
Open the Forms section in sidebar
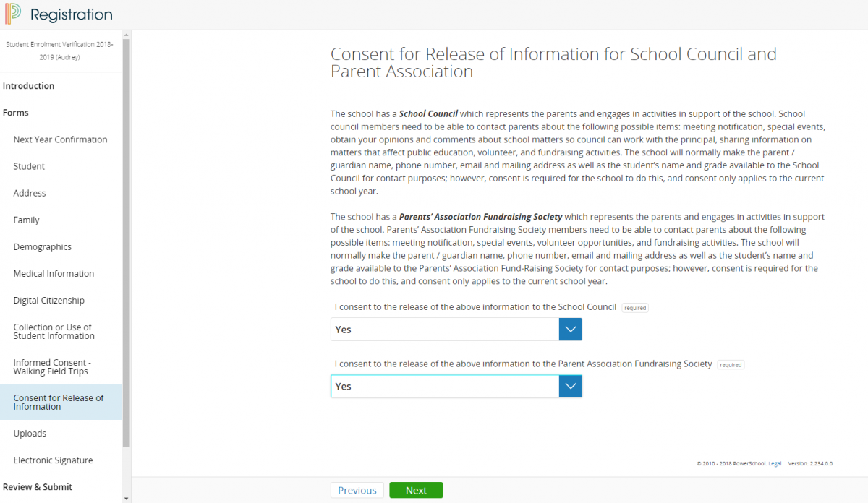coord(16,113)
